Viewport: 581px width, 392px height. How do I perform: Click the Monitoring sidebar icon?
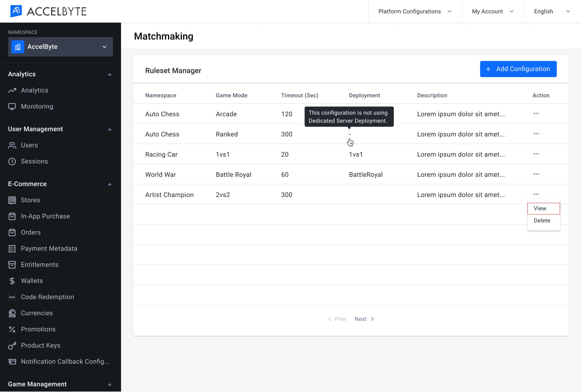point(12,106)
